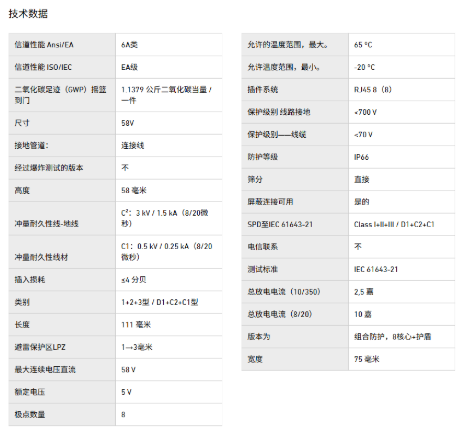Select '58 V' in the 最大连续电压直流 row

pos(169,370)
